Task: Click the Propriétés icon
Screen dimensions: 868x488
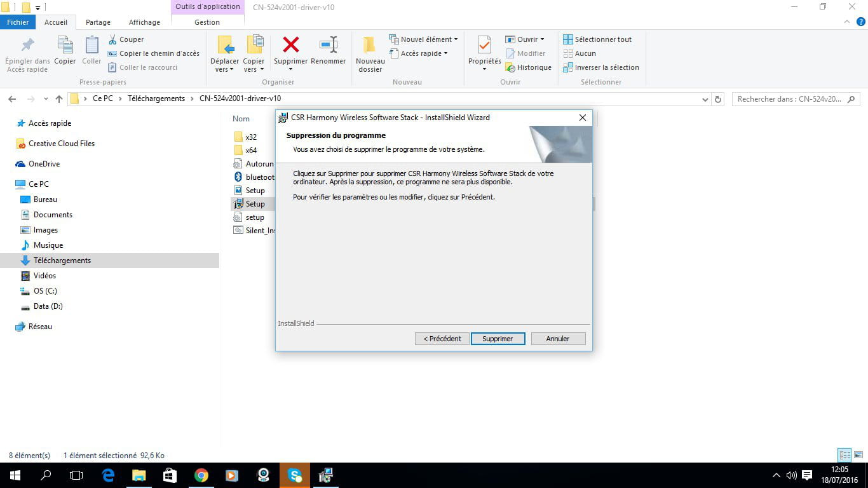Action: (x=484, y=45)
